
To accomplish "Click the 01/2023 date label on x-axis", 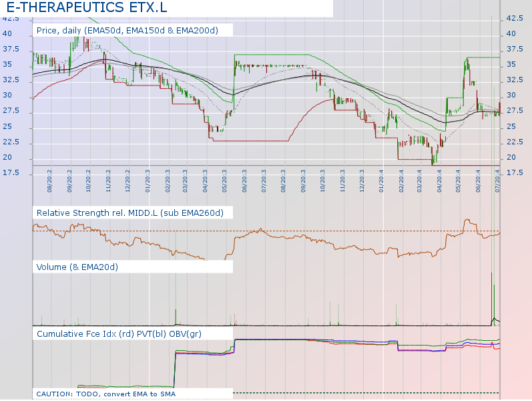I will click(x=148, y=181).
